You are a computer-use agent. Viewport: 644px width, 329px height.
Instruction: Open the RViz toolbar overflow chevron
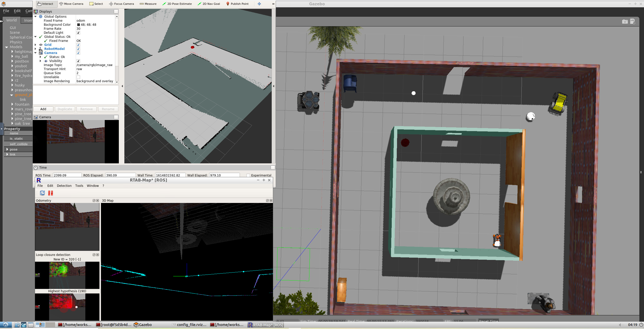[273, 4]
